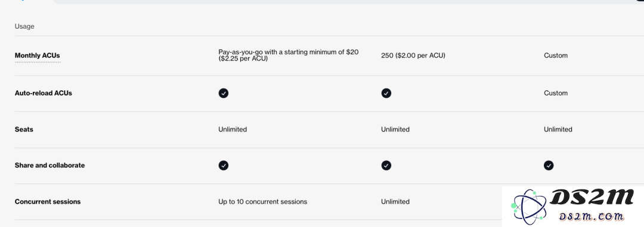644x227 pixels.
Task: Select the Usage section heading
Action: coord(24,26)
